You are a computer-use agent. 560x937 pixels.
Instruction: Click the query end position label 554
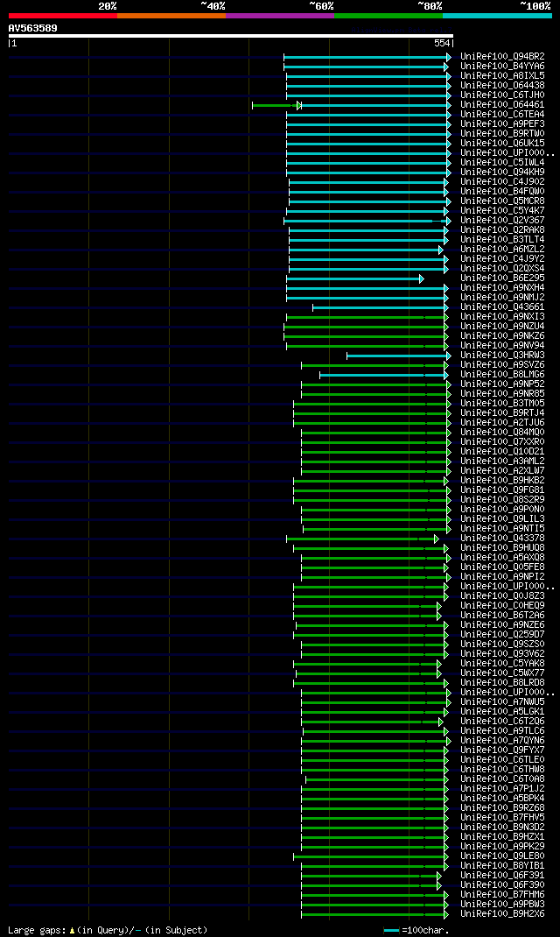442,44
